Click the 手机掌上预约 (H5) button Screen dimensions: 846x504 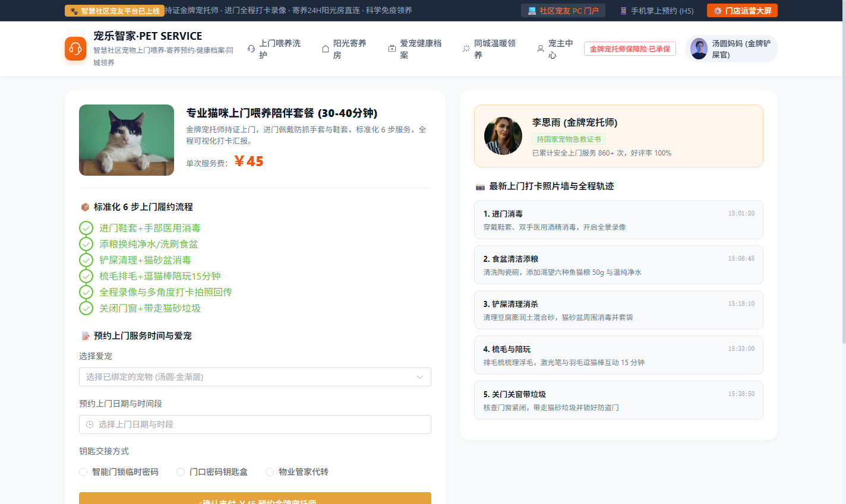pos(656,11)
